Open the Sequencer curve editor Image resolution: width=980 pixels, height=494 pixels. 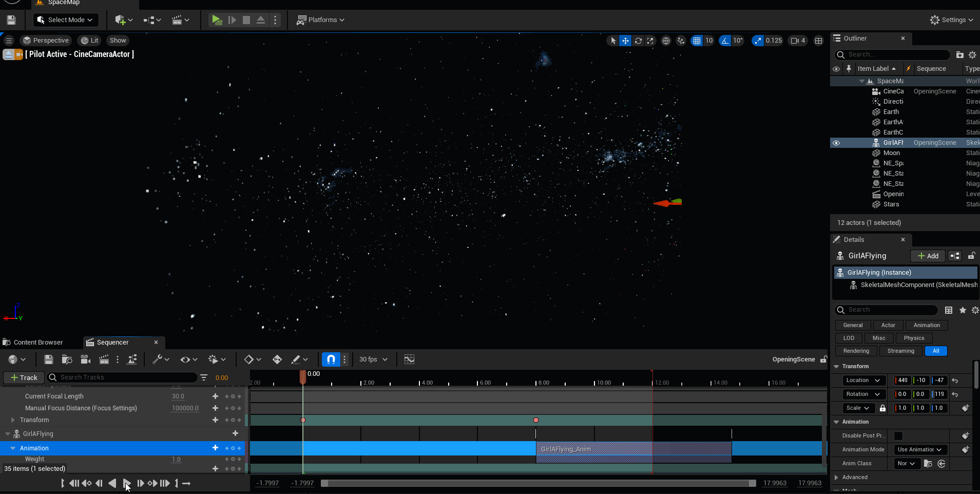pos(409,359)
